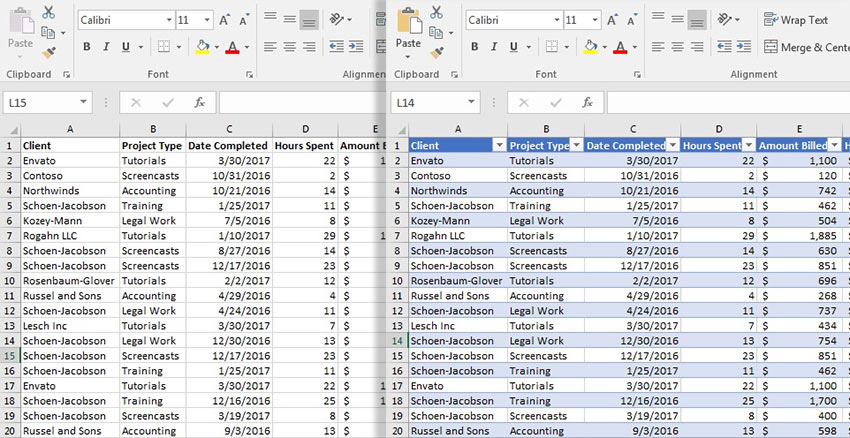Click Orientation text-angle icon in left window

coord(337,20)
